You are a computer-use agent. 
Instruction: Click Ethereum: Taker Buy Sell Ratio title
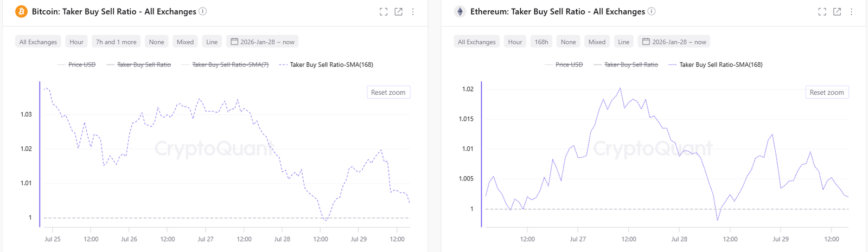[x=558, y=11]
